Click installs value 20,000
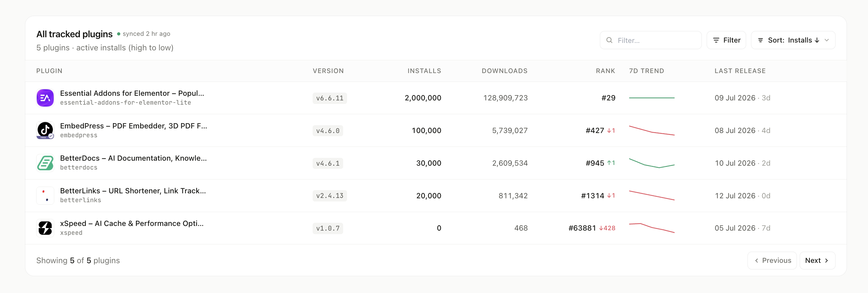The image size is (868, 293). coord(429,196)
